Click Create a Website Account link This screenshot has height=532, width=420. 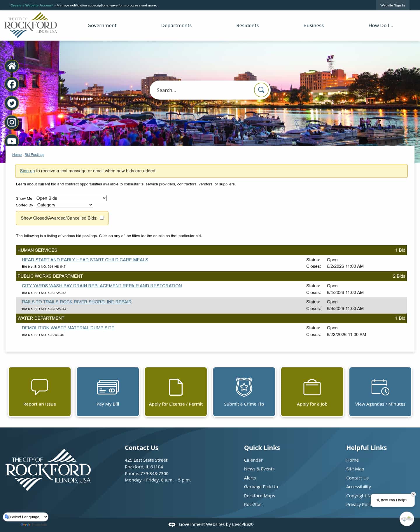click(x=32, y=5)
